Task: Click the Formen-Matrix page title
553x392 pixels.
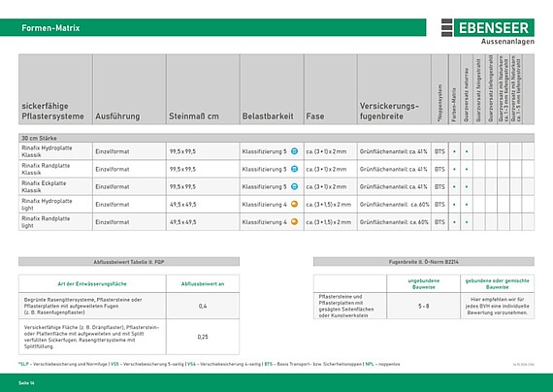Action: point(50,28)
